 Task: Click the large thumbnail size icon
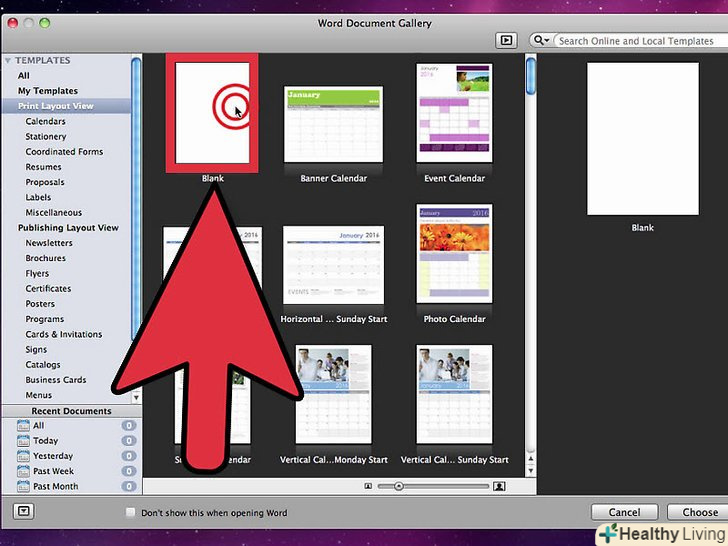[x=499, y=486]
